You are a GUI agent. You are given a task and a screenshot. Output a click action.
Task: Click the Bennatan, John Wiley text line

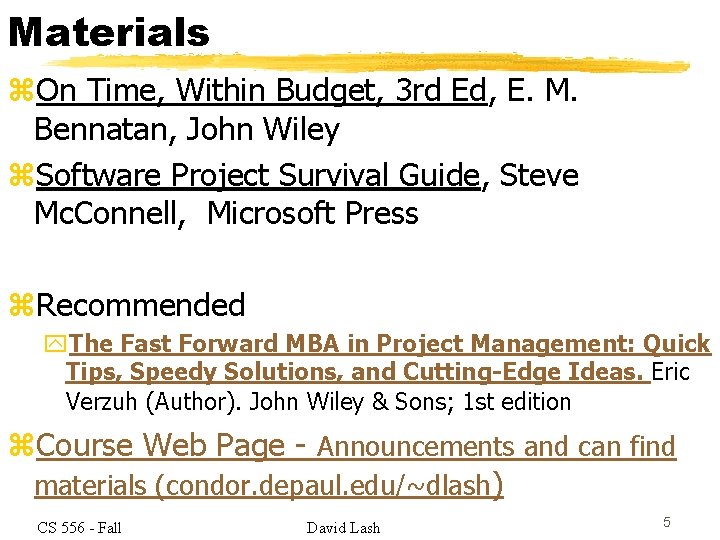pyautogui.click(x=187, y=129)
